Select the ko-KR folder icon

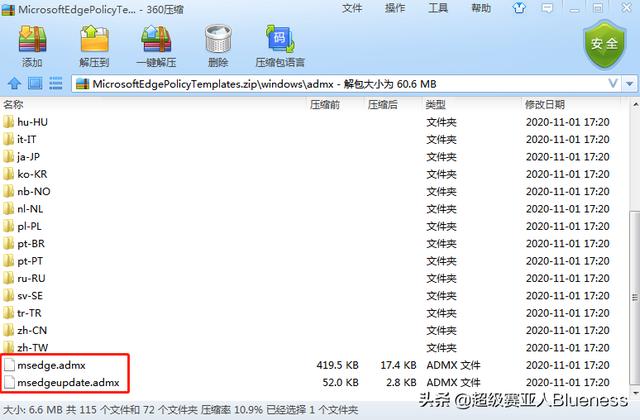(x=8, y=174)
